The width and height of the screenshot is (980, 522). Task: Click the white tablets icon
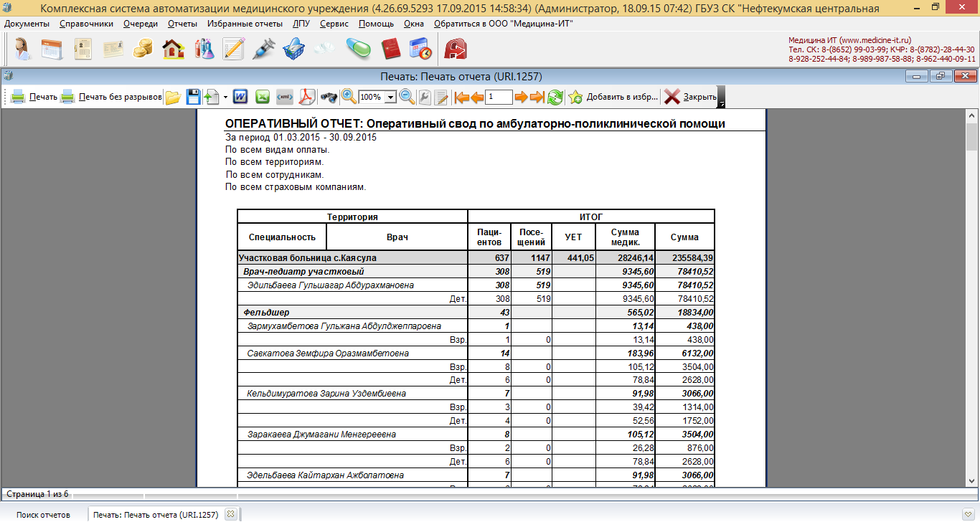tap(324, 49)
